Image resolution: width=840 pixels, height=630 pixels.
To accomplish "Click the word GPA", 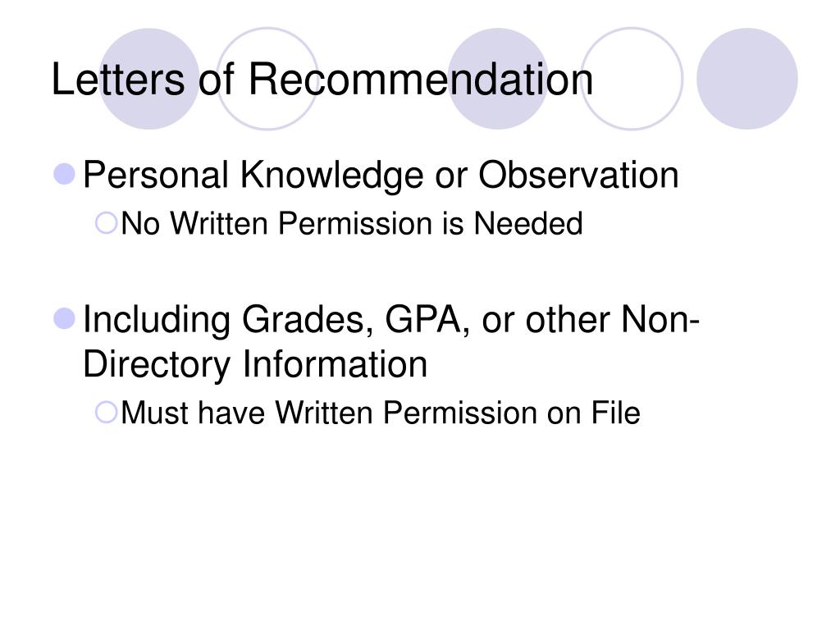I will pos(423,320).
